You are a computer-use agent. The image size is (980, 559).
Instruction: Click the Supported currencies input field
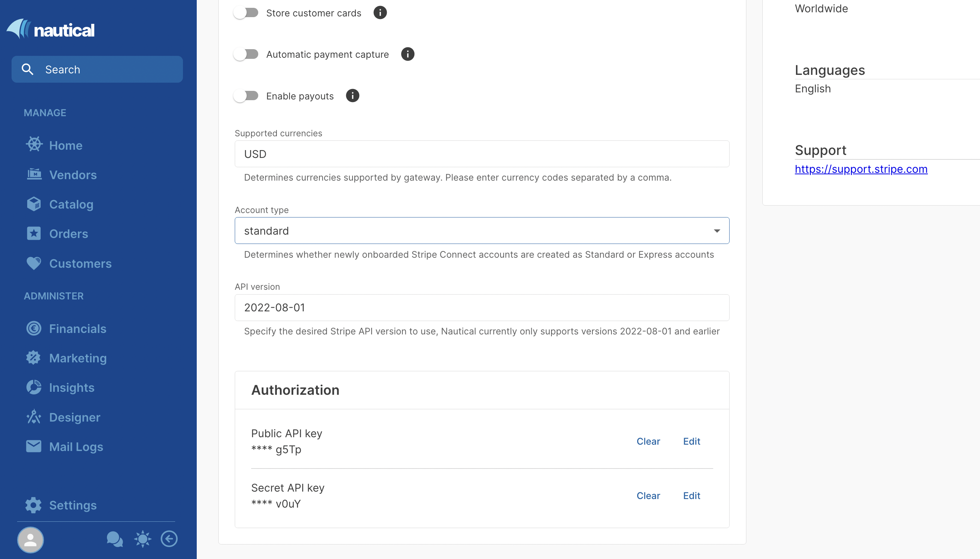481,153
